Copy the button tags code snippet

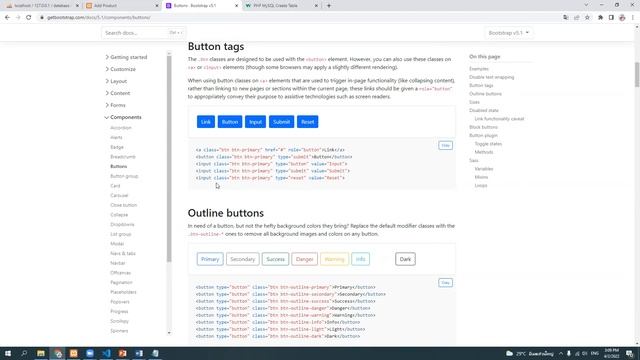point(445,145)
